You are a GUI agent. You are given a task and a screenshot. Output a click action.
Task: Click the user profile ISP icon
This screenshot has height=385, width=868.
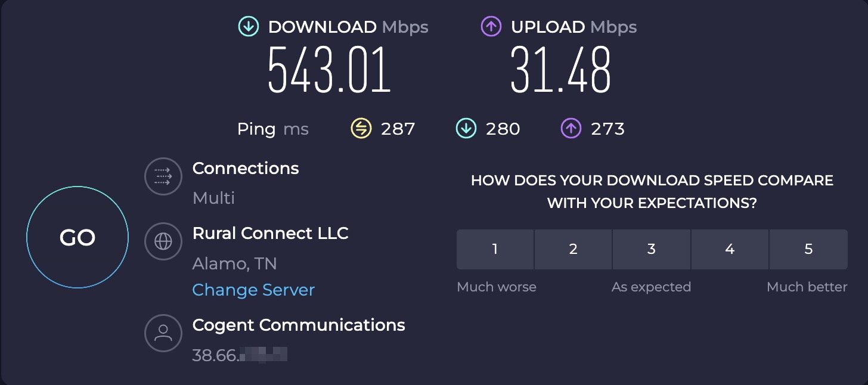(x=163, y=333)
